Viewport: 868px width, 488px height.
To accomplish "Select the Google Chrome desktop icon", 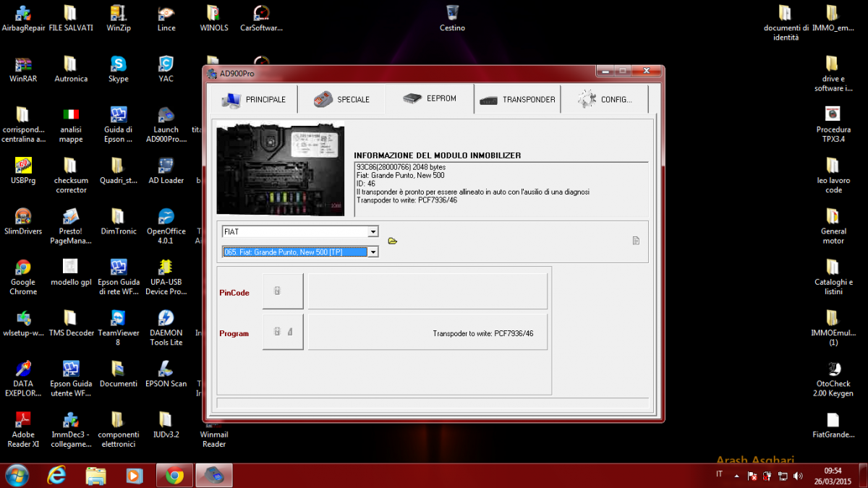I will 23,277.
